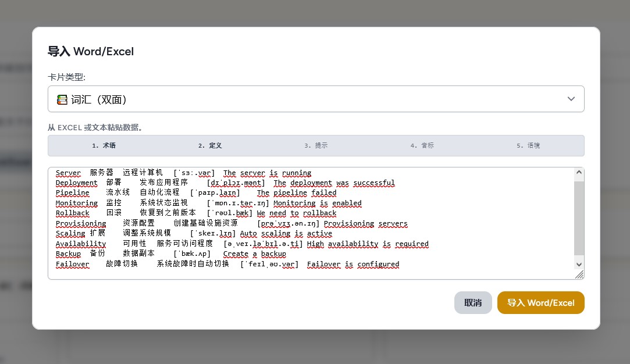Click the 取消 cancel button

[x=473, y=302]
